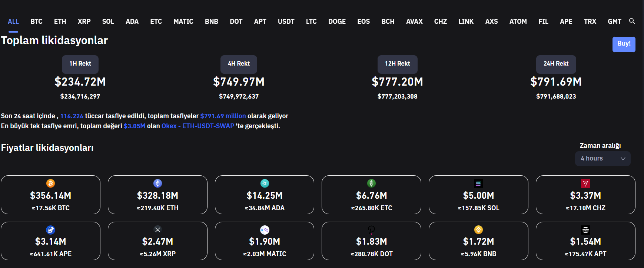Click the BNB coin icon
Viewport: 644px width, 268px height.
[x=478, y=230]
